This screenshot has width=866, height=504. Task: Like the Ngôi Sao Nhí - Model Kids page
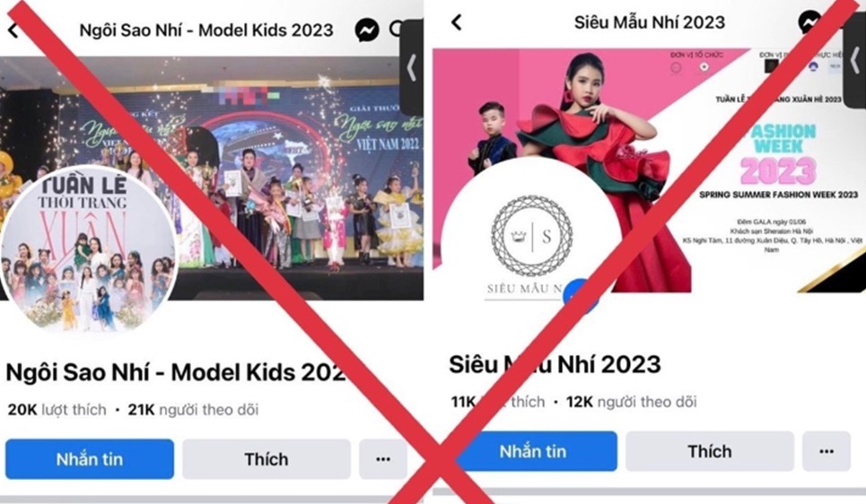pos(267,459)
